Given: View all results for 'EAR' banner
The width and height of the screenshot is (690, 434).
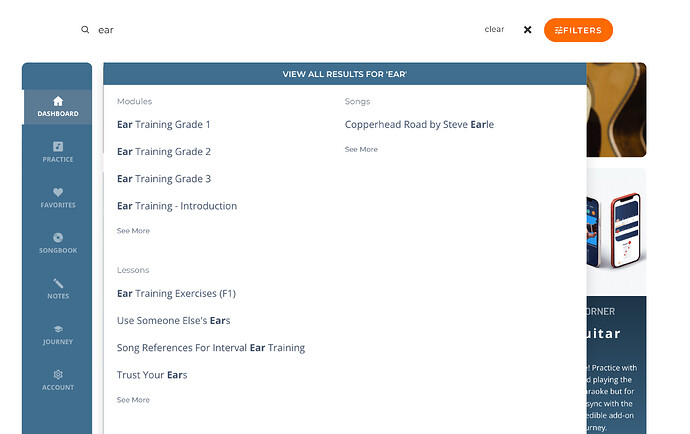Looking at the screenshot, I should tap(344, 74).
